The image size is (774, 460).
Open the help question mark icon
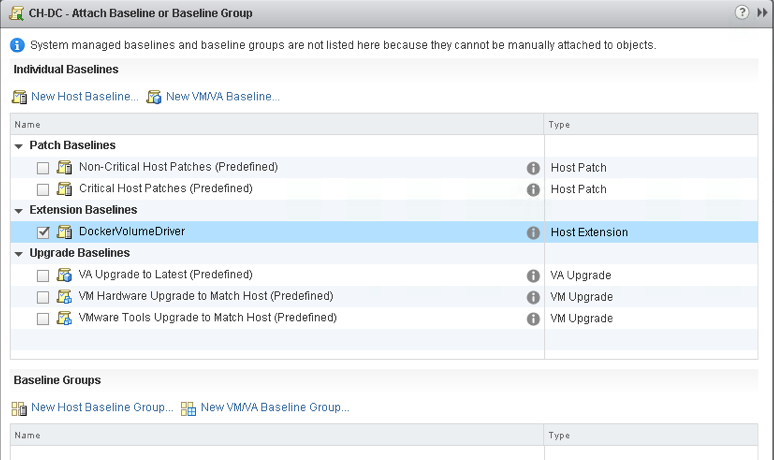coord(742,13)
